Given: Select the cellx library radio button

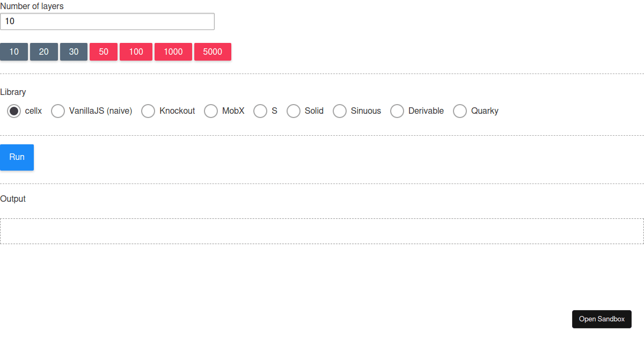Looking at the screenshot, I should 14,111.
